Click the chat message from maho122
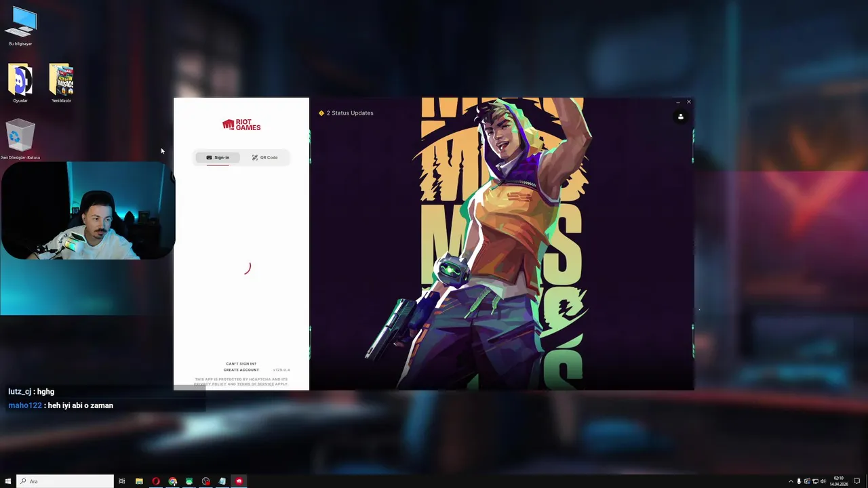Image resolution: width=868 pixels, height=488 pixels. coord(60,405)
